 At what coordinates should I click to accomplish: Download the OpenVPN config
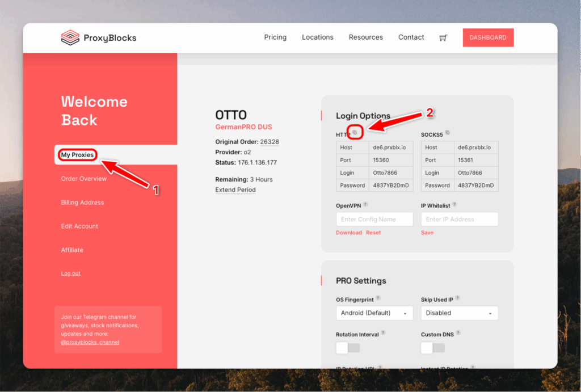tap(349, 233)
